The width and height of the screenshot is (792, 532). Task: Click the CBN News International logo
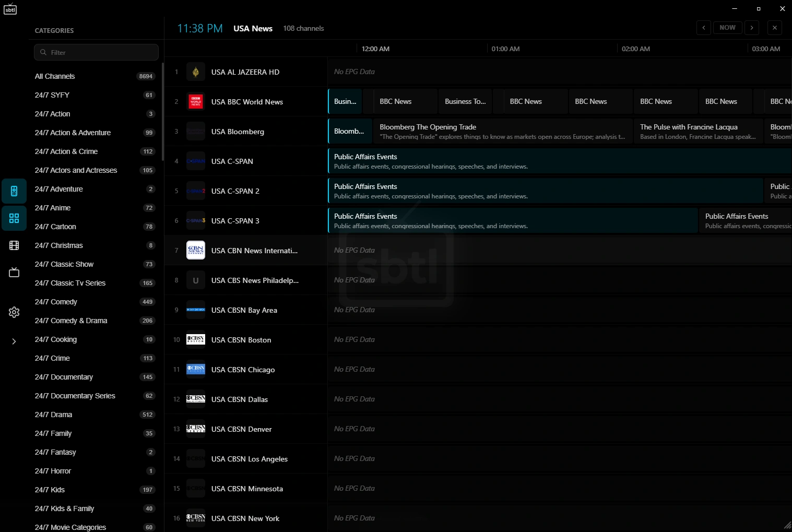(196, 251)
